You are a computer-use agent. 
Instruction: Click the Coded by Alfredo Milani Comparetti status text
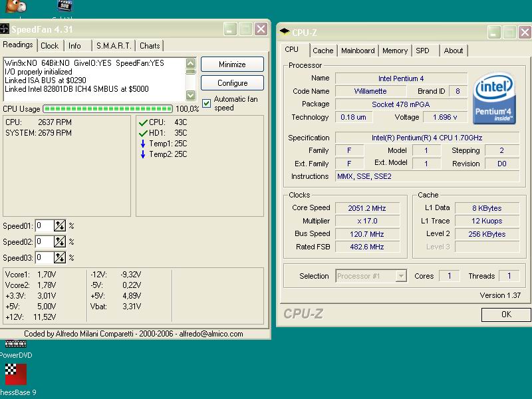click(134, 334)
